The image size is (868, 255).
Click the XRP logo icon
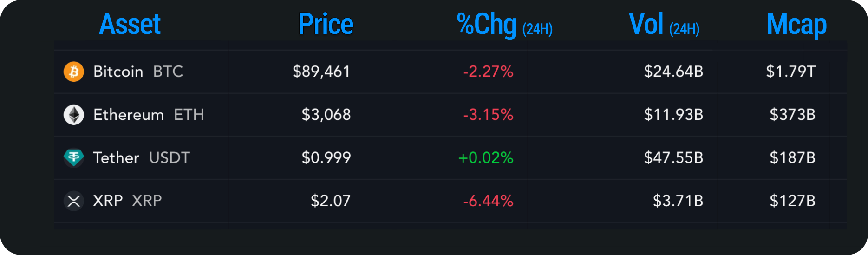73,201
